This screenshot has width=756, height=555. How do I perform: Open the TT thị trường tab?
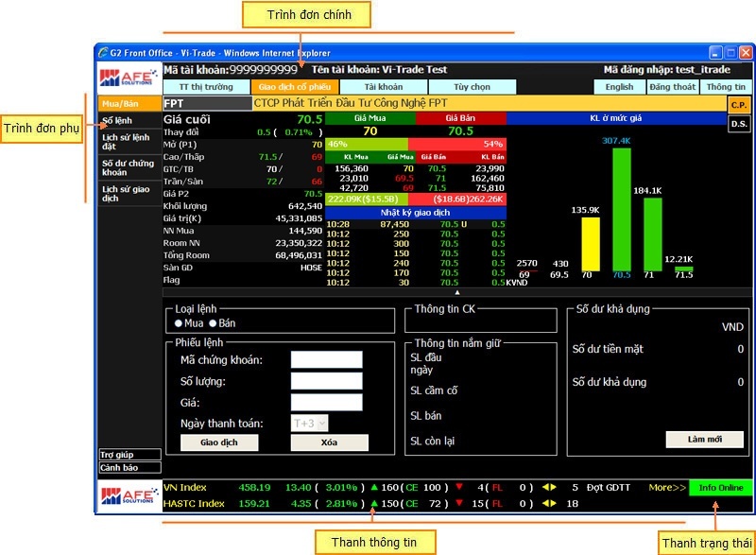[206, 87]
